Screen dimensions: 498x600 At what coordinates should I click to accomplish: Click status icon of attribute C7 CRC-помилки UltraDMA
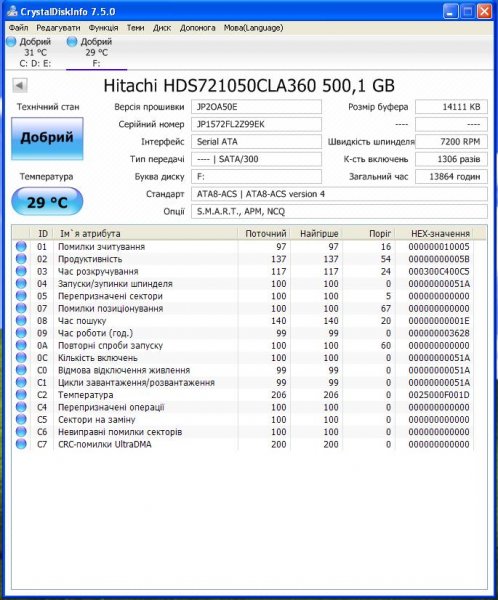click(21, 444)
